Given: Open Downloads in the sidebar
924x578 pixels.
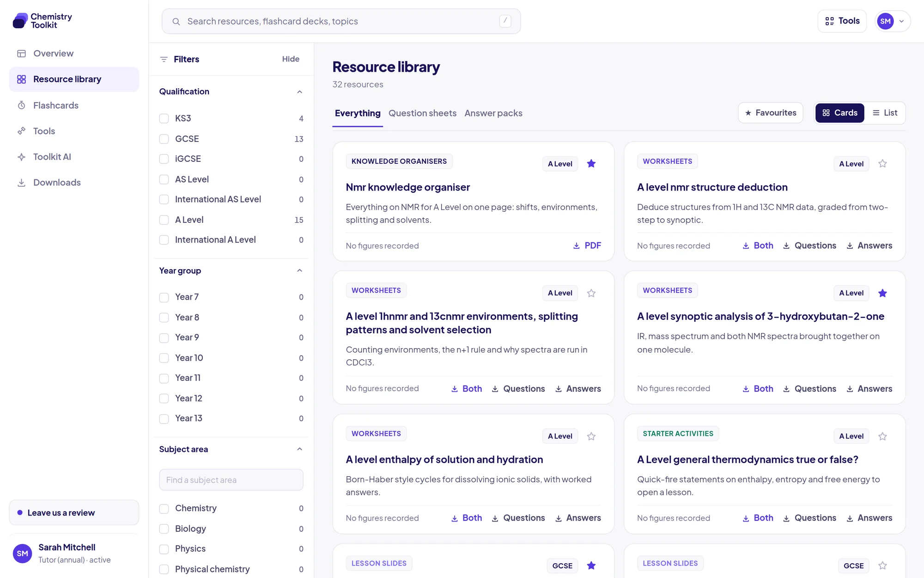Looking at the screenshot, I should (x=74, y=183).
